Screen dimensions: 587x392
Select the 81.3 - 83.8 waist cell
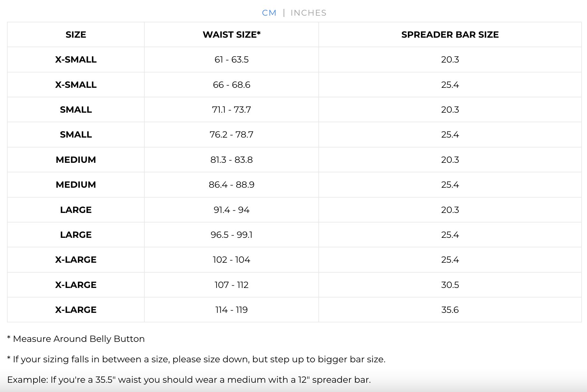[232, 160]
